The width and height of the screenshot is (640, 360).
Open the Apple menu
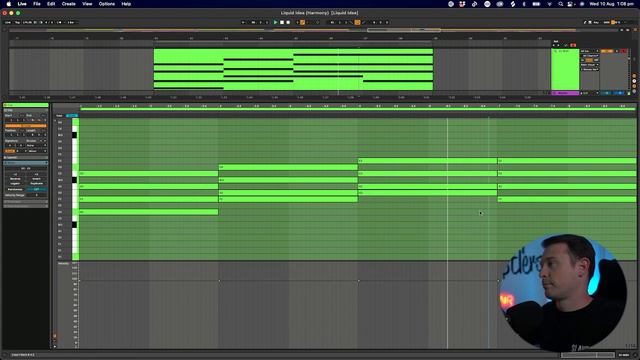click(9, 4)
